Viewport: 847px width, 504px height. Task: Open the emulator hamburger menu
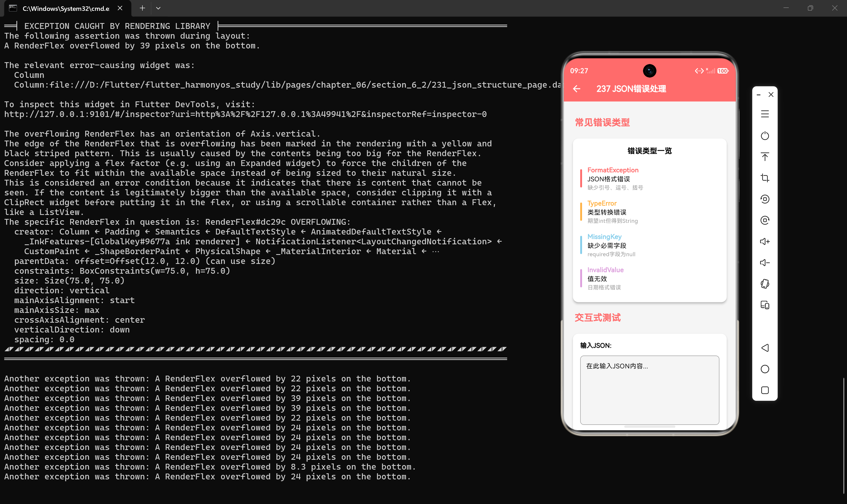click(765, 114)
